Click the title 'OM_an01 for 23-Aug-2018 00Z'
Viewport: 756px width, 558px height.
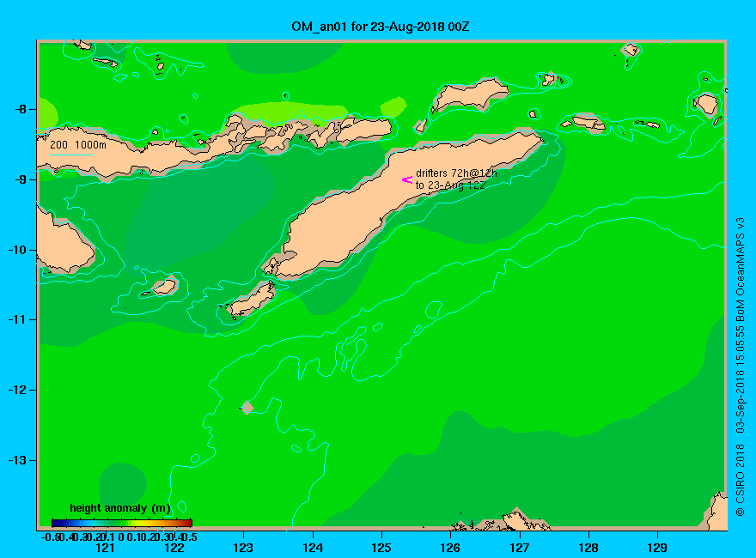[x=380, y=27]
